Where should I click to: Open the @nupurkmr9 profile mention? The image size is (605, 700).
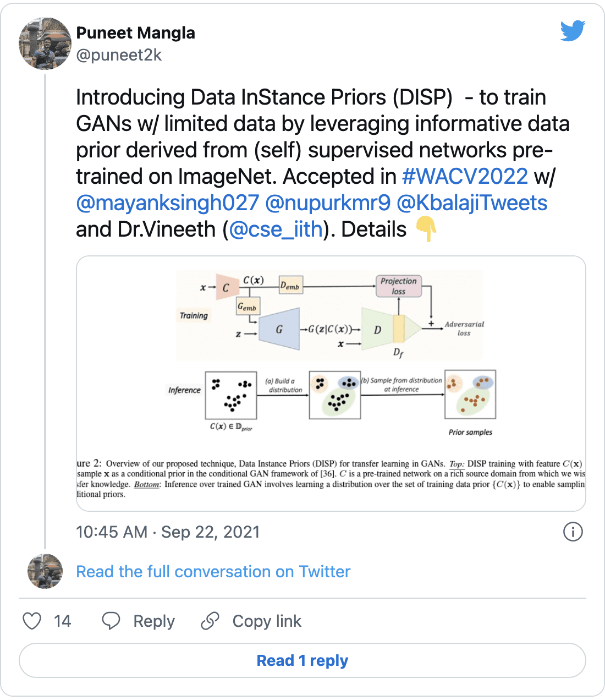pos(328,203)
